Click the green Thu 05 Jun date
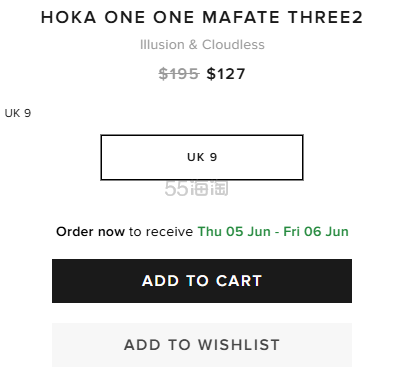Screen dimensions: 393x375 click(x=234, y=232)
